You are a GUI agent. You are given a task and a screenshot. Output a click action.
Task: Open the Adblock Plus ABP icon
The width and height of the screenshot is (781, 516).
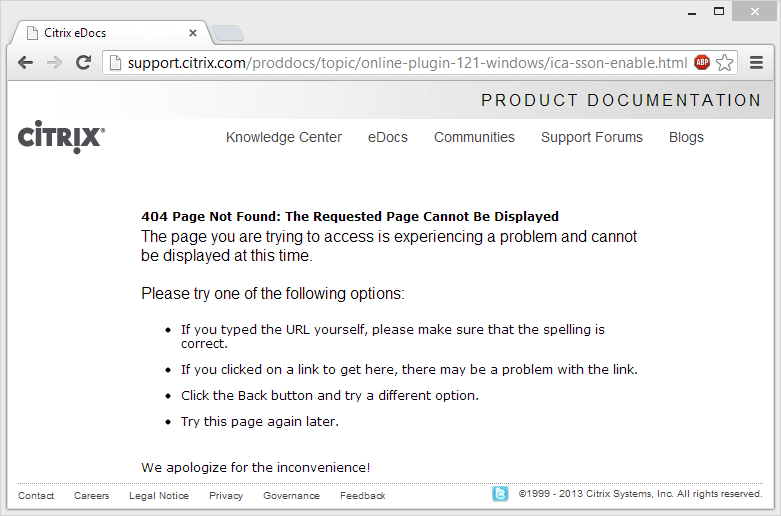click(x=702, y=62)
